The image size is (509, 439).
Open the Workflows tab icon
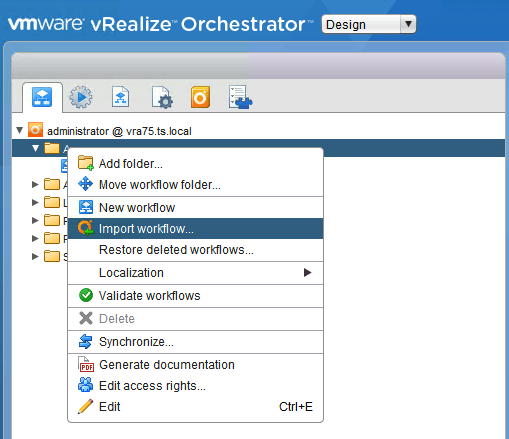42,97
